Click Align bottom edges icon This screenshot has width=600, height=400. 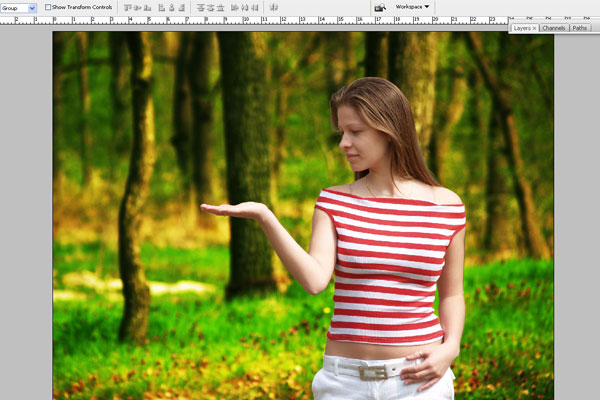pyautogui.click(x=149, y=7)
